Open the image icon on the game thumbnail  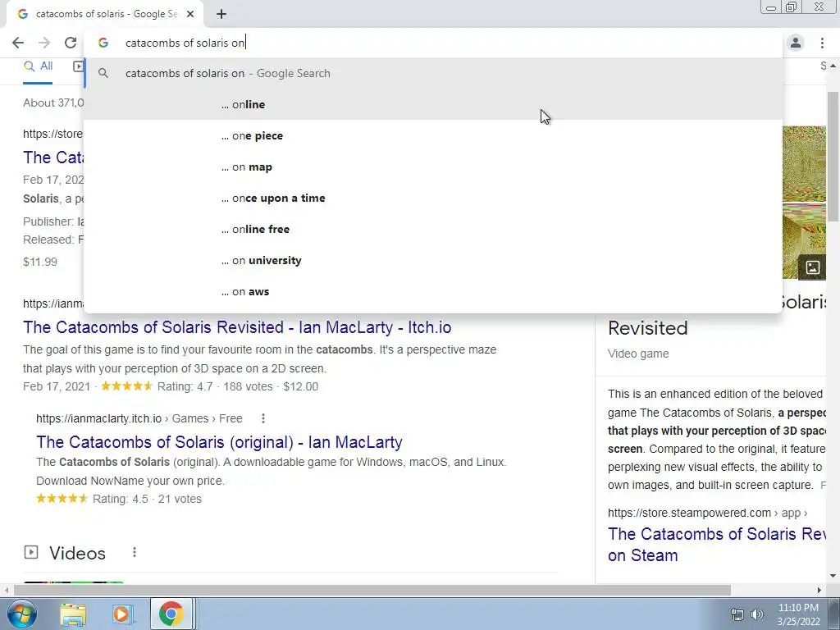pos(812,267)
